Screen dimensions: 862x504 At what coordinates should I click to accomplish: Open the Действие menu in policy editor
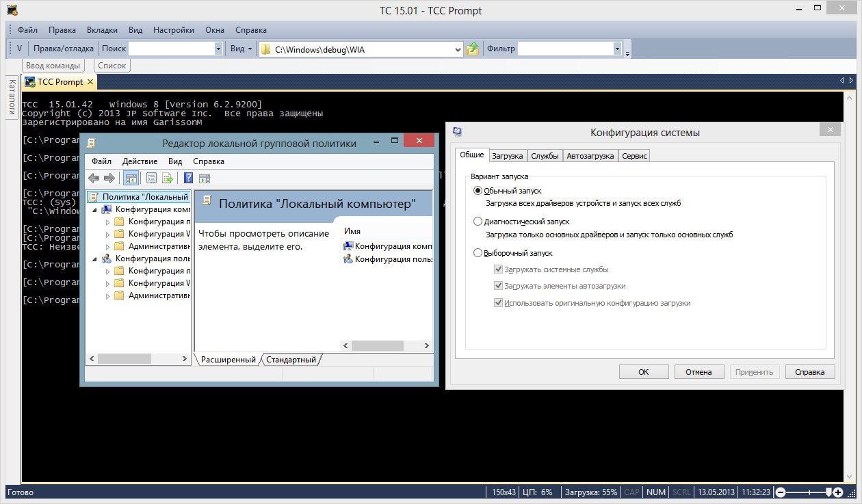click(140, 161)
